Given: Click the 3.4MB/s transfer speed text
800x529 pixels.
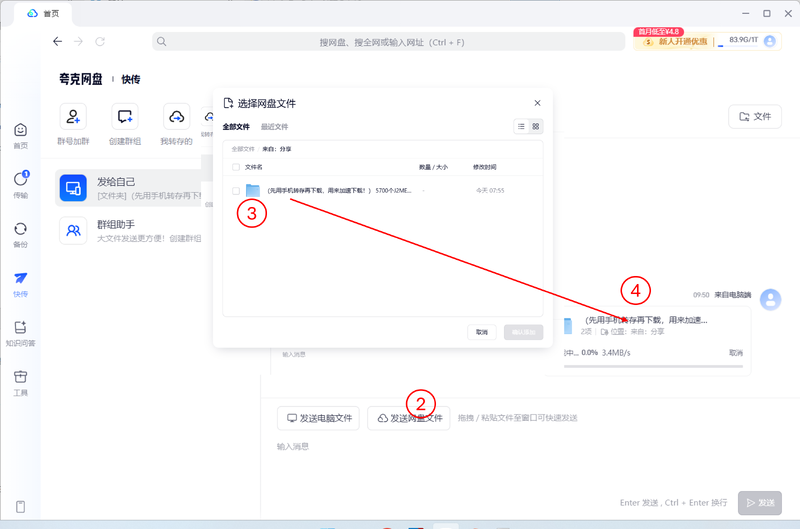Looking at the screenshot, I should pos(616,352).
